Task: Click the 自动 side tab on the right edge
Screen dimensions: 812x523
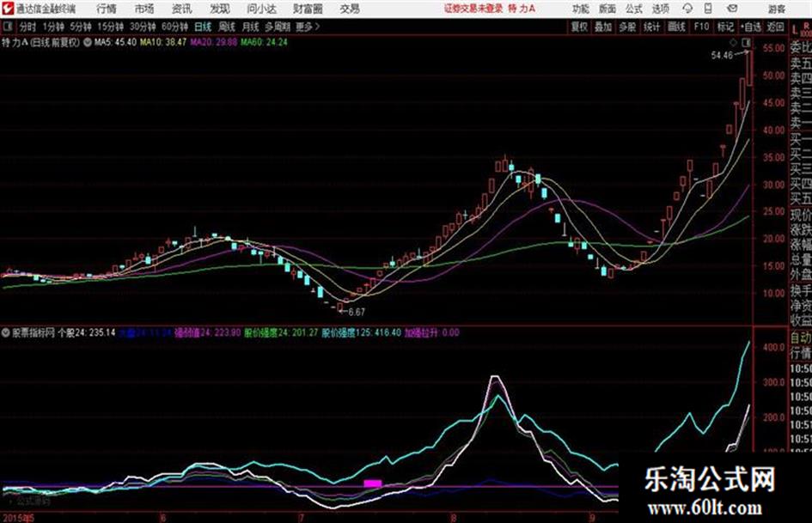Action: pyautogui.click(x=801, y=338)
